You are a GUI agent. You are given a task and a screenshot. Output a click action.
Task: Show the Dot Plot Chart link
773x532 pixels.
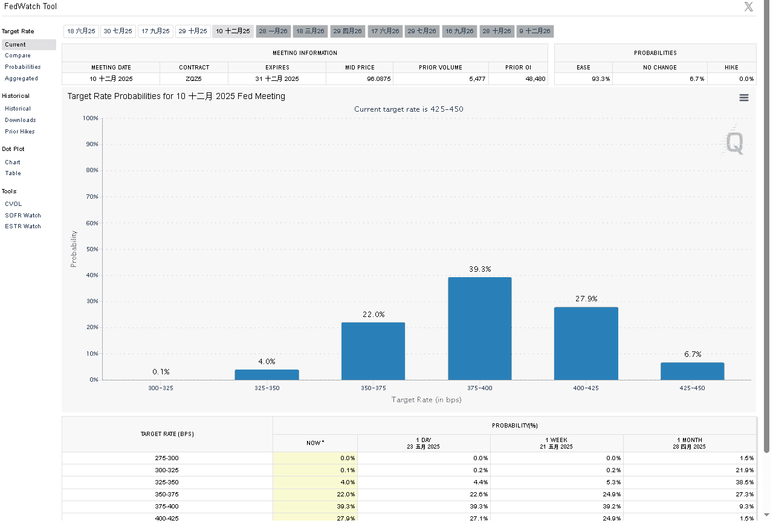[x=13, y=162]
